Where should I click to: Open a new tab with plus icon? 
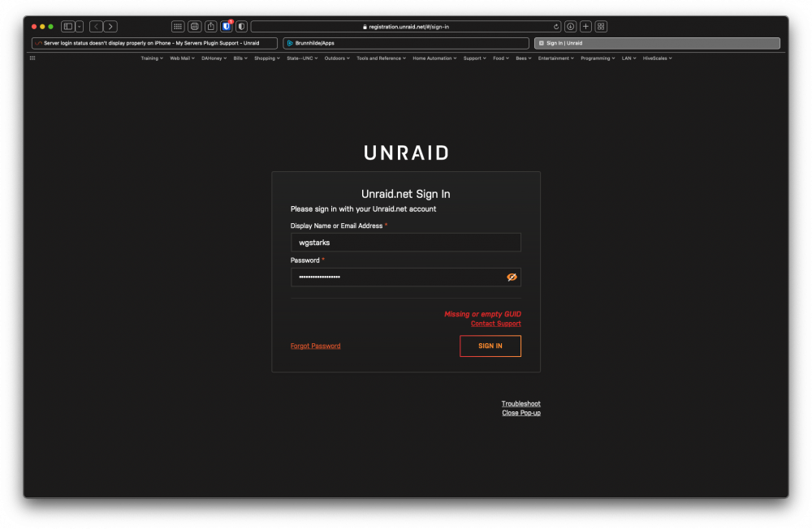585,27
